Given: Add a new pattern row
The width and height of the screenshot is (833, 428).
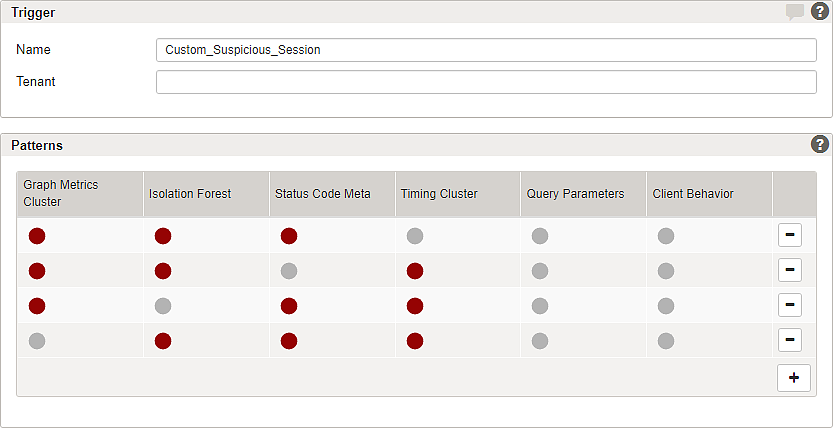Looking at the screenshot, I should click(793, 378).
